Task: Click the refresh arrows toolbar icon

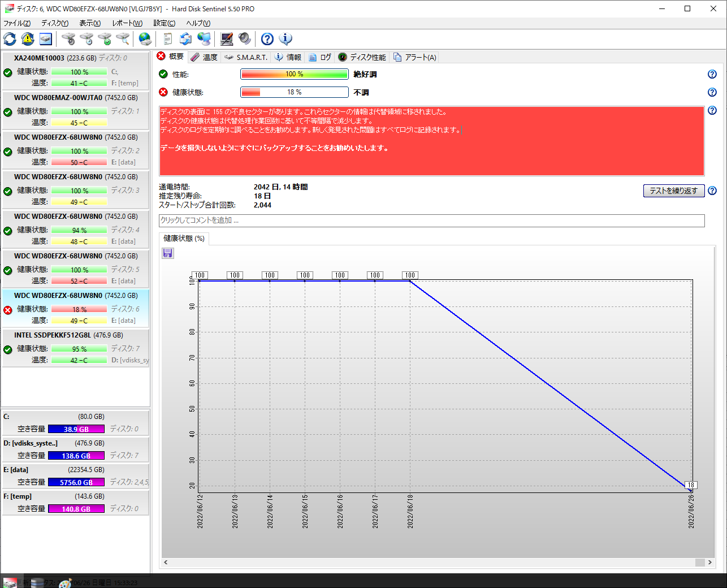Action: tap(10, 39)
